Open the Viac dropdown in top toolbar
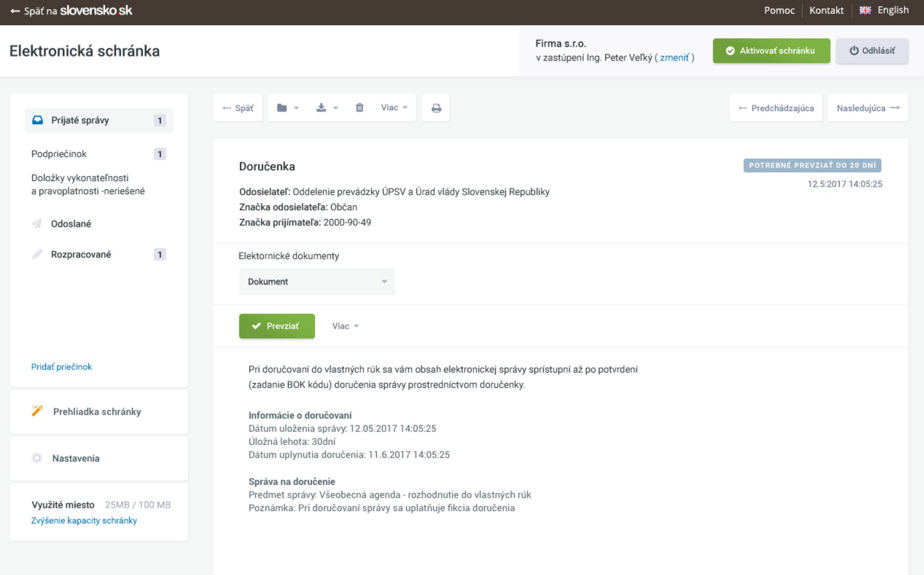 394,108
